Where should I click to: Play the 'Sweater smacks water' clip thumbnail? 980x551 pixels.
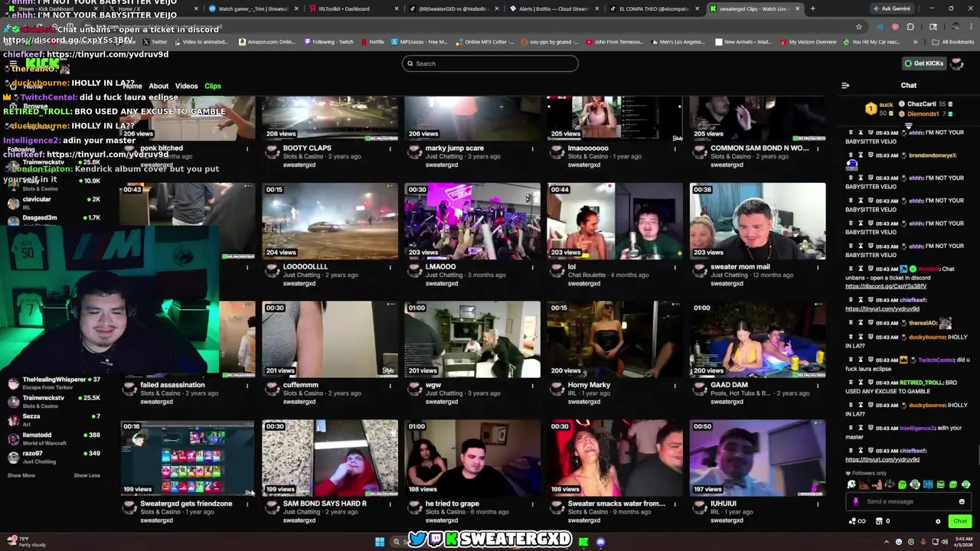[615, 458]
